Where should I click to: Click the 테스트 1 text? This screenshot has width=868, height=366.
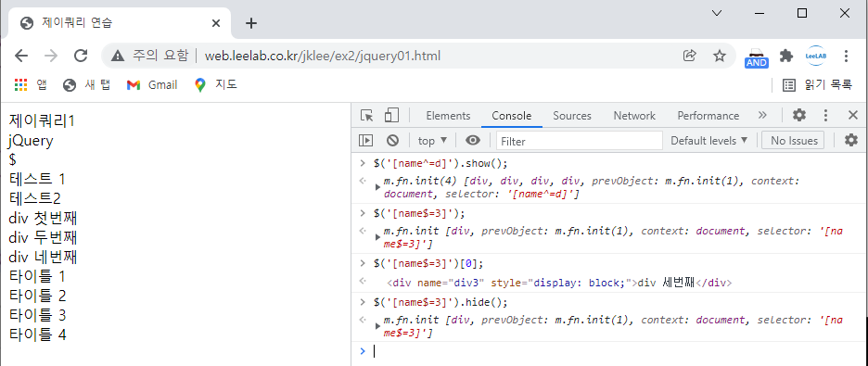[37, 179]
